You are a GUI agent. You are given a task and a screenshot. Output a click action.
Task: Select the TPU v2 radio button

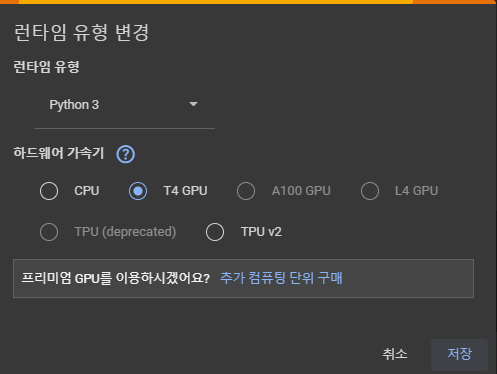[215, 232]
